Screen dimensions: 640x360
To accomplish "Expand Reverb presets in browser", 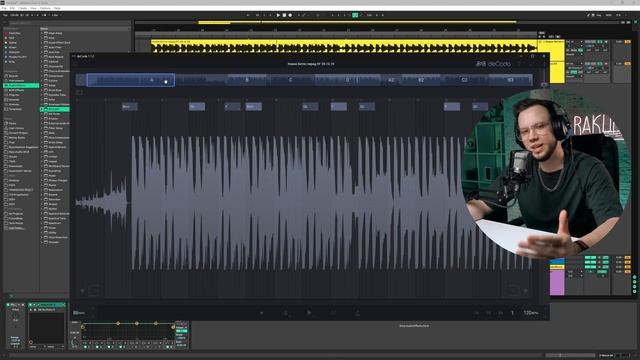I will pyautogui.click(x=42, y=194).
